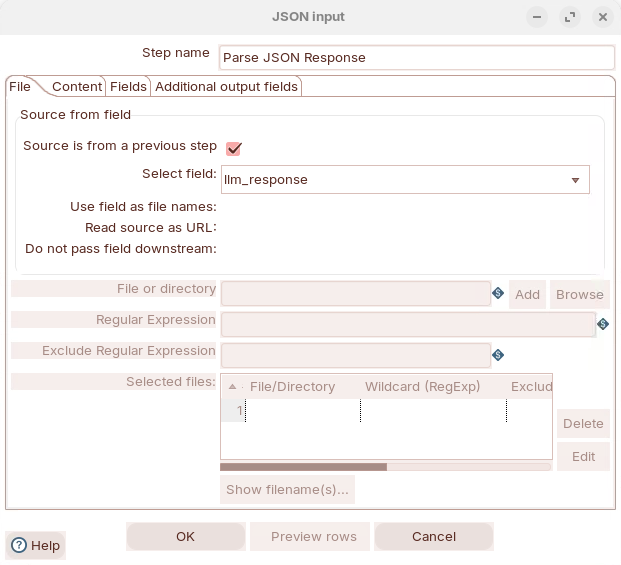This screenshot has width=621, height=565.
Task: Click the sort arrow in table header
Action: click(233, 387)
